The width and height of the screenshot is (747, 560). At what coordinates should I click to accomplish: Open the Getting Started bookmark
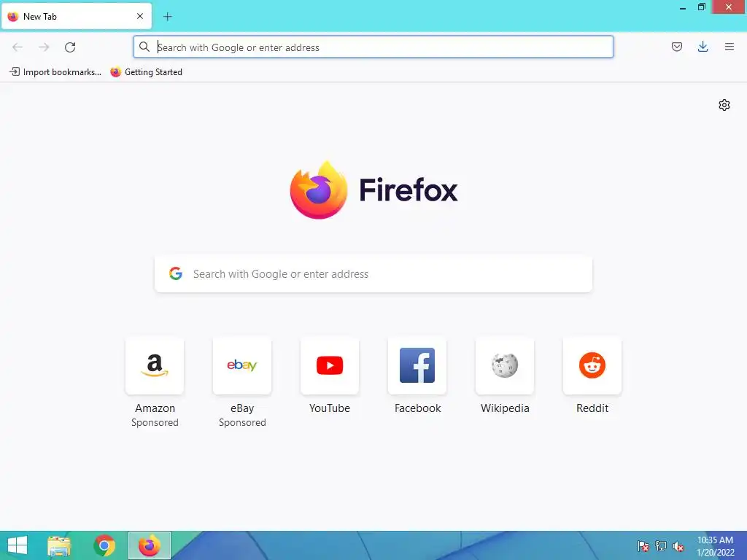tap(146, 72)
